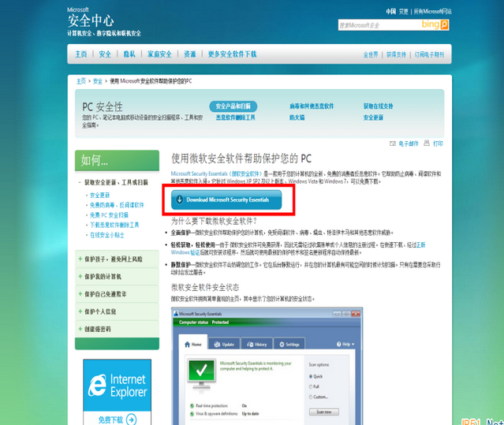Viewport: 504px width, 425px height.
Task: Open sidebar link 下载恶意软件删除工具
Action: (x=114, y=225)
